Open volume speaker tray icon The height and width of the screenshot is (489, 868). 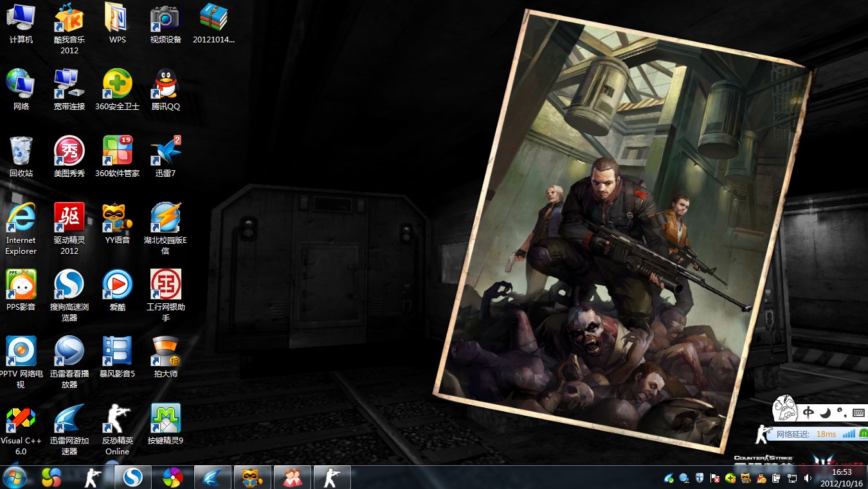pyautogui.click(x=808, y=478)
